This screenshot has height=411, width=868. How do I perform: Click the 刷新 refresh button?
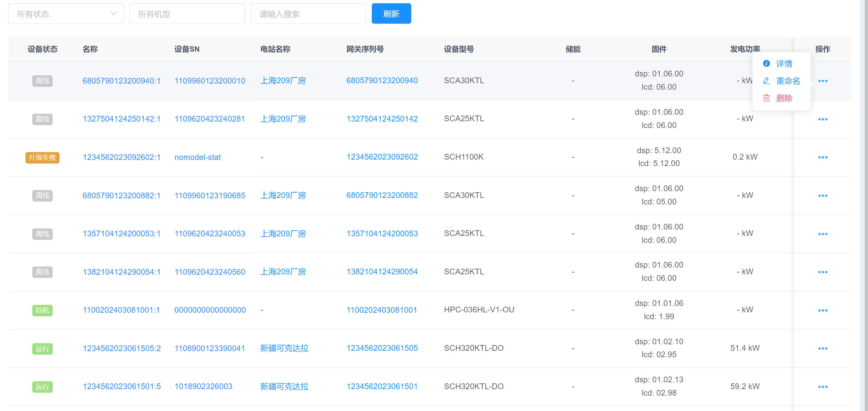392,14
